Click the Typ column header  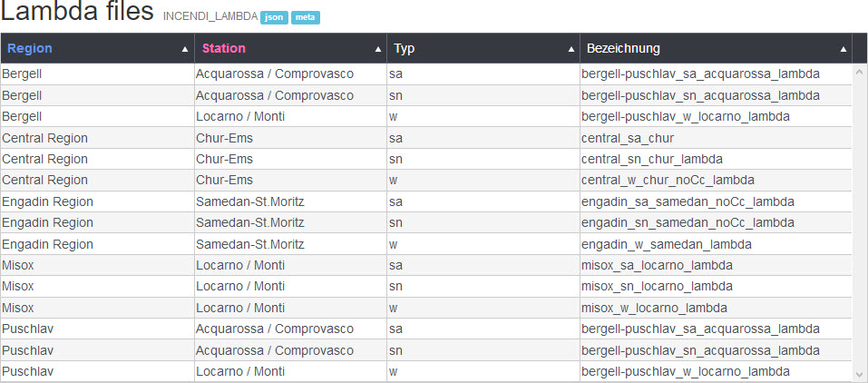(483, 48)
